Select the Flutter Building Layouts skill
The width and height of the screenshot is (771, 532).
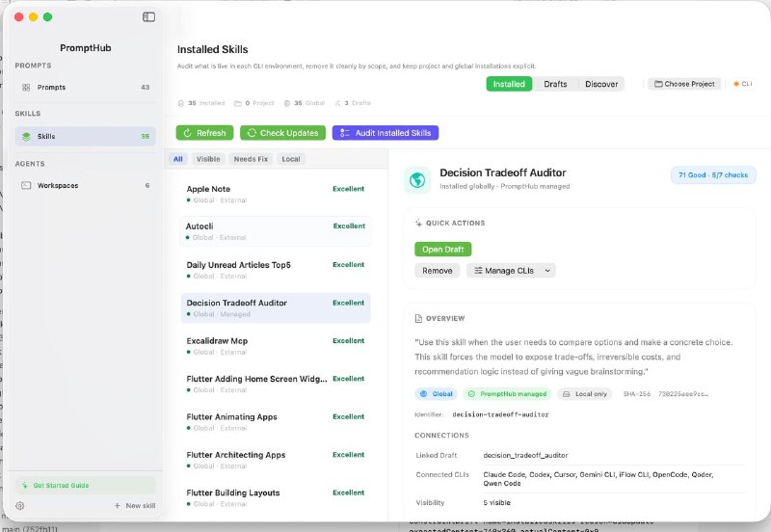click(276, 497)
